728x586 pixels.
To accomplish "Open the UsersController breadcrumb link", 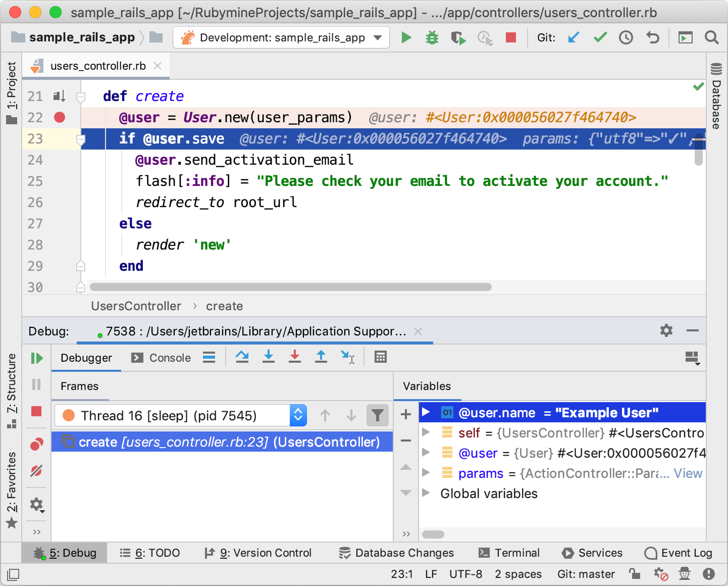I will pyautogui.click(x=136, y=306).
